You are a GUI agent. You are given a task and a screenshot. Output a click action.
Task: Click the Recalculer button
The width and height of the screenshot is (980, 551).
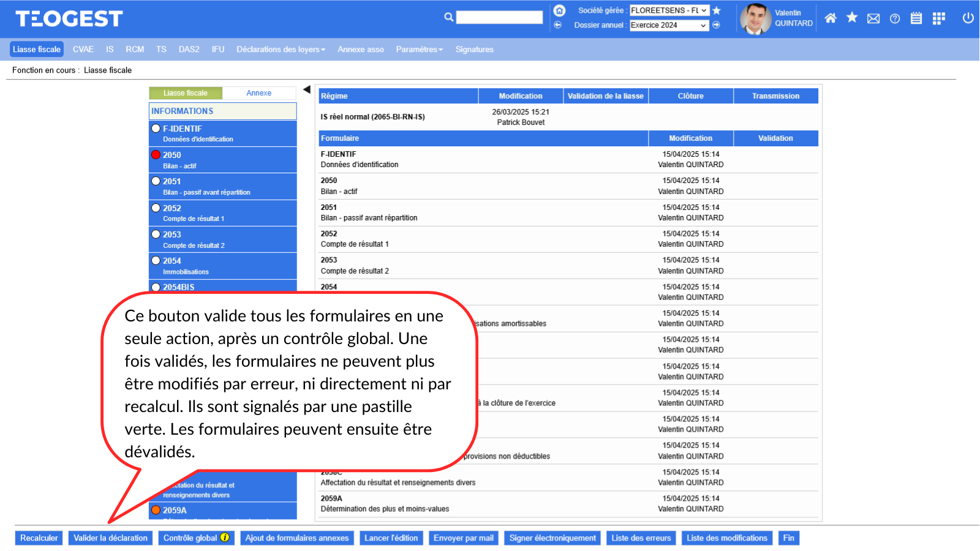click(x=39, y=538)
